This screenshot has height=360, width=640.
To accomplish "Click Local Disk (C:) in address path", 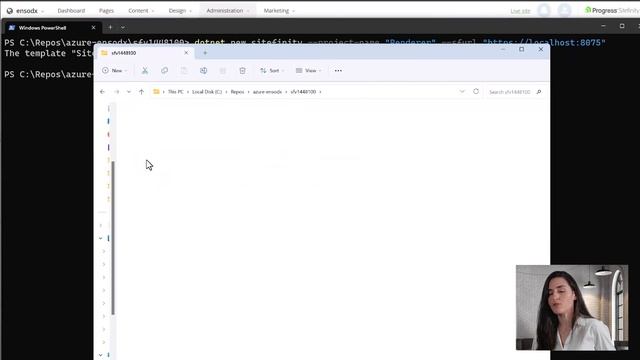I will click(207, 92).
